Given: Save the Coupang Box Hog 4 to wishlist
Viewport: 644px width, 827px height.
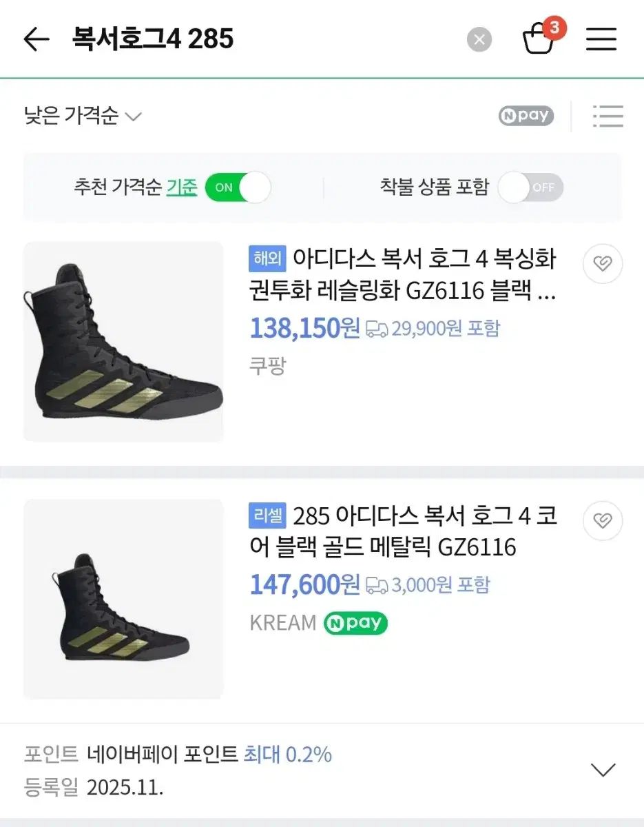Looking at the screenshot, I should point(602,264).
